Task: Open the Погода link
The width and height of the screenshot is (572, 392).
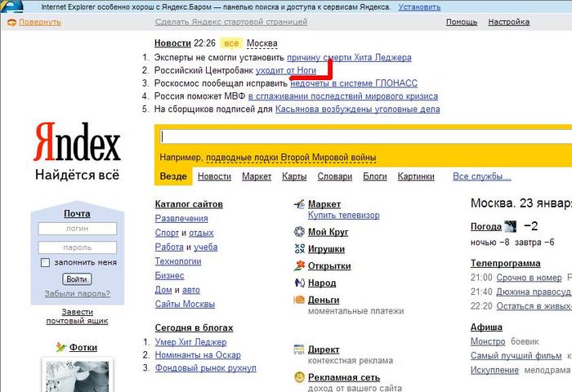Action: point(486,227)
